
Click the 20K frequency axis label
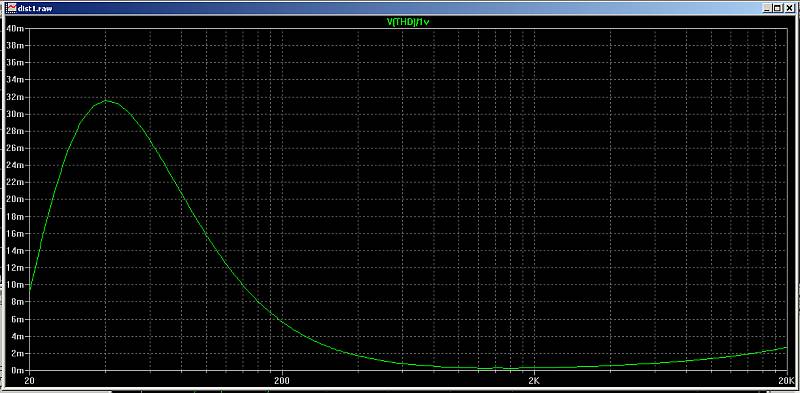tap(786, 381)
